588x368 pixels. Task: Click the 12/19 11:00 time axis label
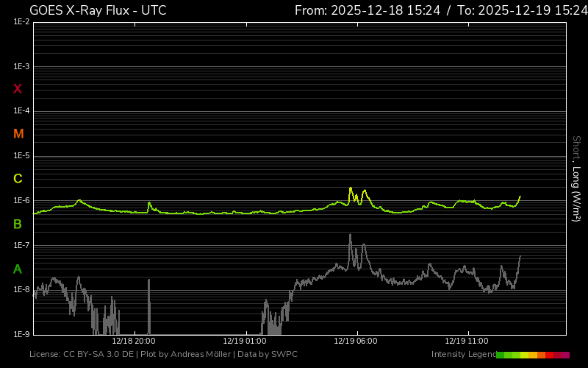[x=466, y=342]
